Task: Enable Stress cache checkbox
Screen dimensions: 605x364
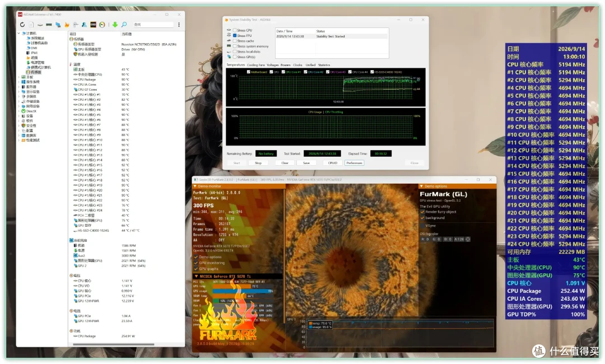Action: pos(235,41)
